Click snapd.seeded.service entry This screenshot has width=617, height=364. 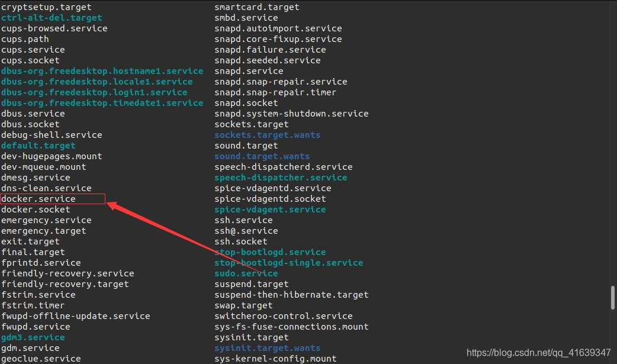click(268, 60)
